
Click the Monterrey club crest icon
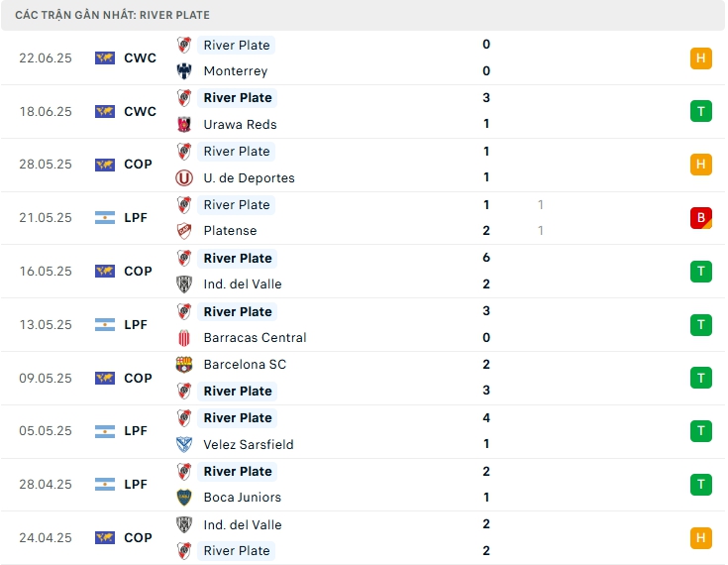coord(184,71)
